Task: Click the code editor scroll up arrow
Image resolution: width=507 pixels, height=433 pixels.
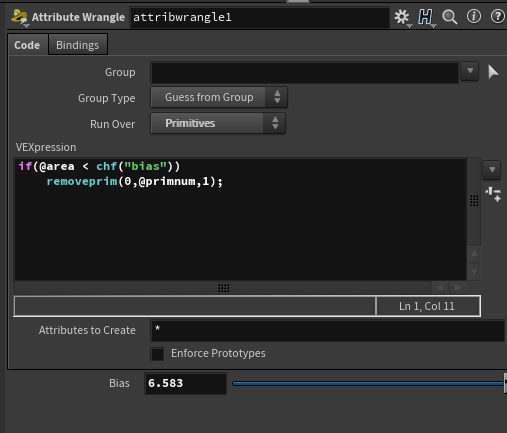Action: (x=474, y=254)
